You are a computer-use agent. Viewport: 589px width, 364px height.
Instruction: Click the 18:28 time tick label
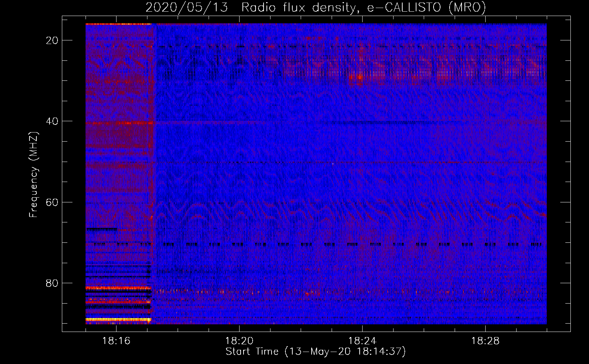coord(485,341)
